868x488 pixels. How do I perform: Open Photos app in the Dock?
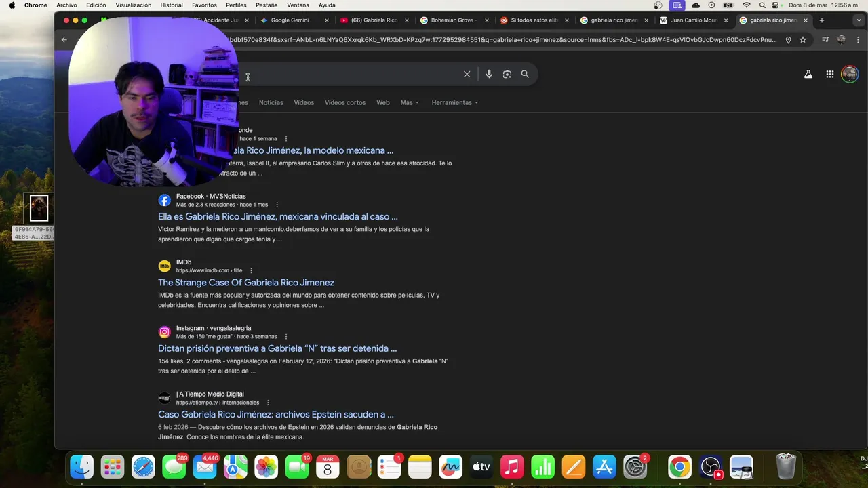click(266, 466)
